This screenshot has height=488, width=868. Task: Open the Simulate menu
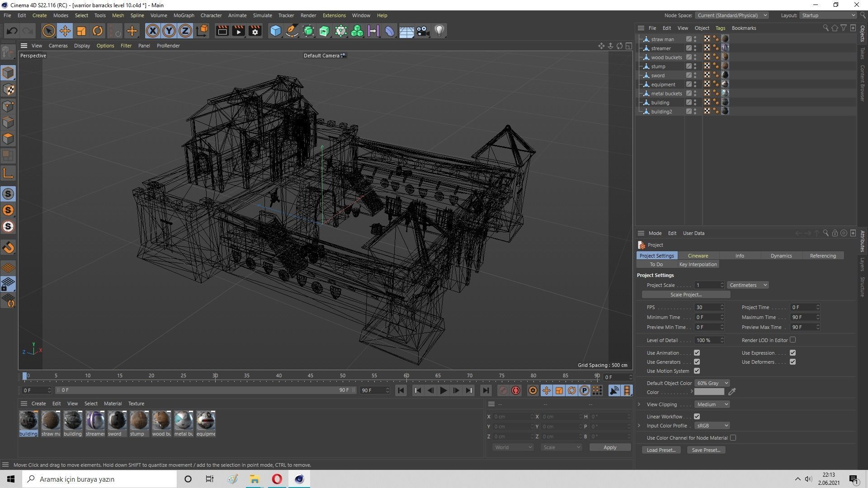262,15
